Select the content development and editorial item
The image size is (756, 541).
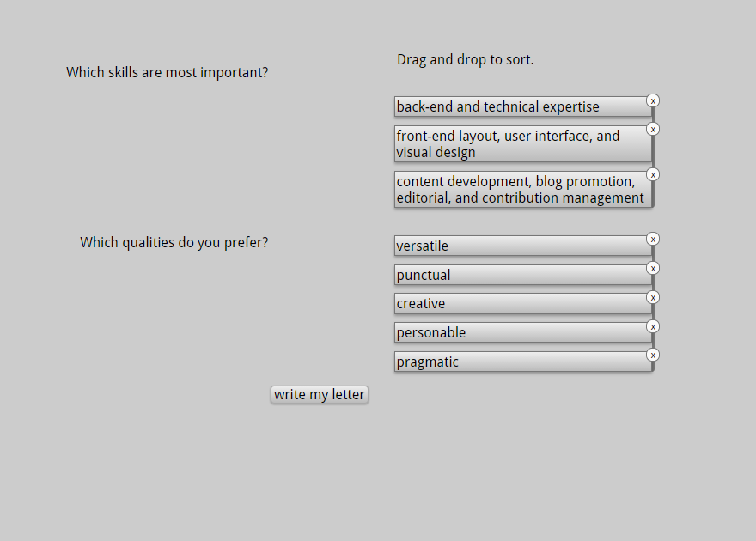523,189
